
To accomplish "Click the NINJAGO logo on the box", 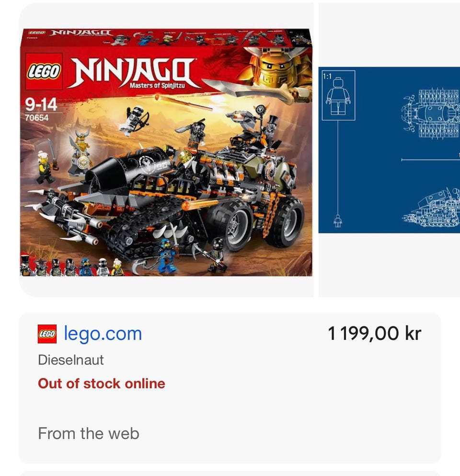I will point(134,72).
